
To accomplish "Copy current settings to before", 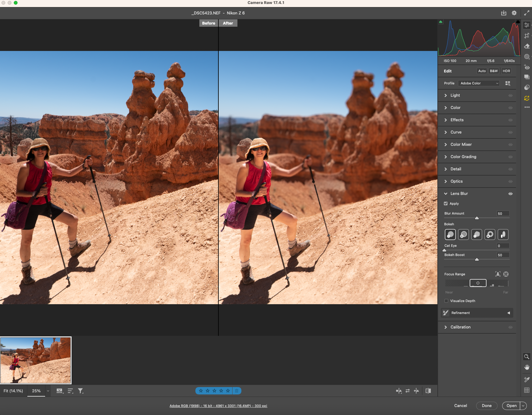I will [417, 391].
